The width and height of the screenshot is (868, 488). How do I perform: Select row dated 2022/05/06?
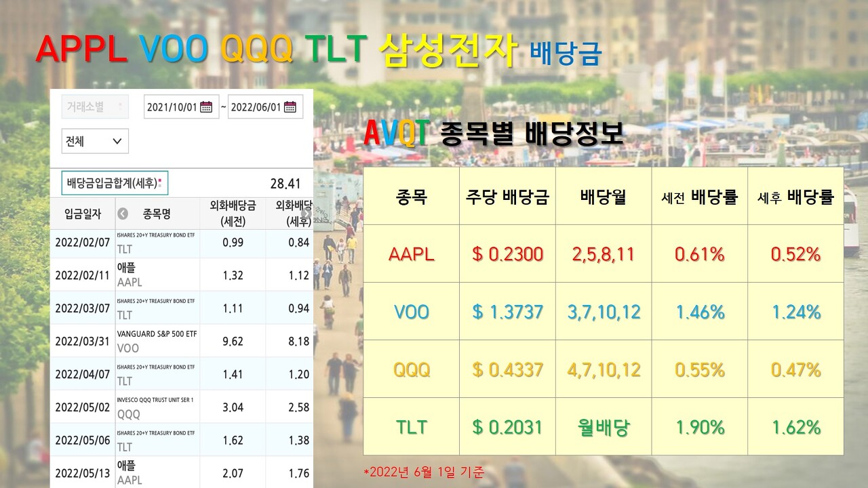pyautogui.click(x=182, y=441)
